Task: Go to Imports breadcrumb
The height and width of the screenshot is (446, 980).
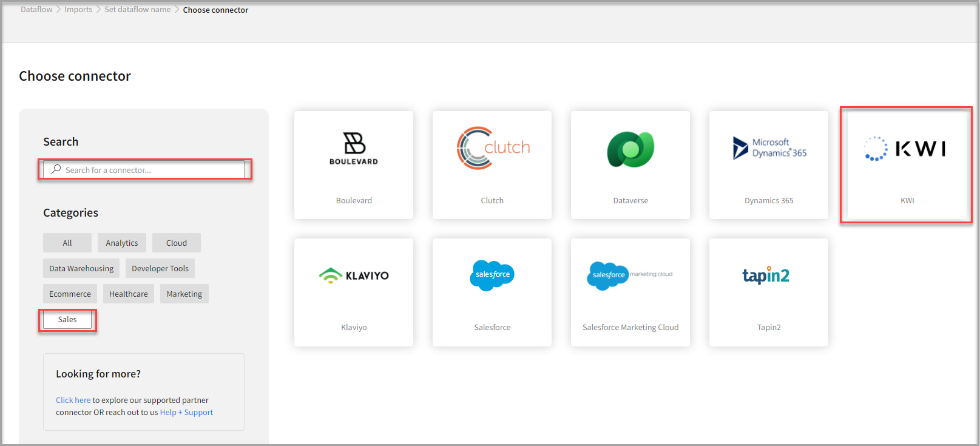Action: (78, 10)
